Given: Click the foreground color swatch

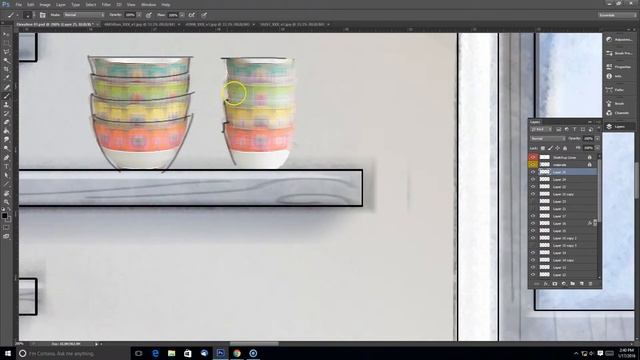Looking at the screenshot, I should (4, 215).
